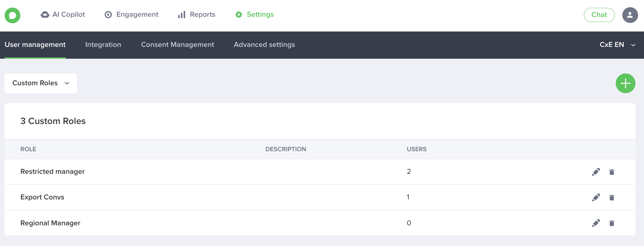Delete the Regional Manager role
The image size is (644, 246).
pyautogui.click(x=611, y=223)
